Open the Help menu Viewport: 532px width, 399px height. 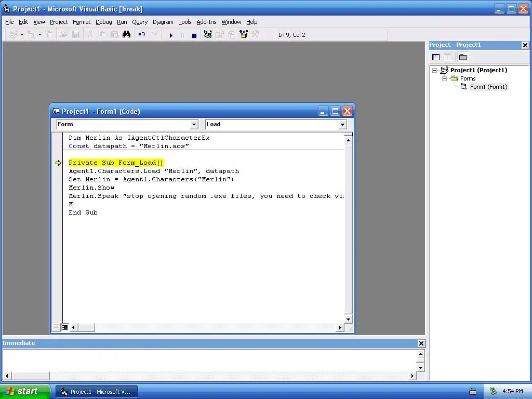(x=252, y=22)
